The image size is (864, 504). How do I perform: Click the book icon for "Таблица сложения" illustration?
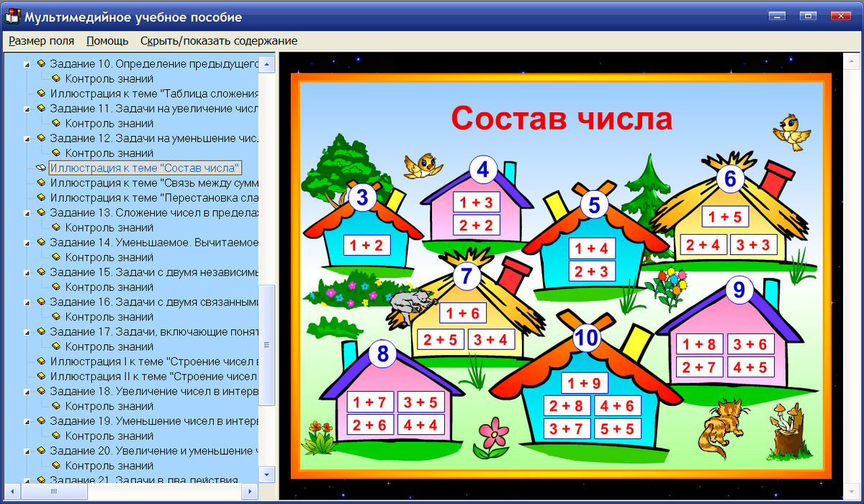[x=42, y=93]
